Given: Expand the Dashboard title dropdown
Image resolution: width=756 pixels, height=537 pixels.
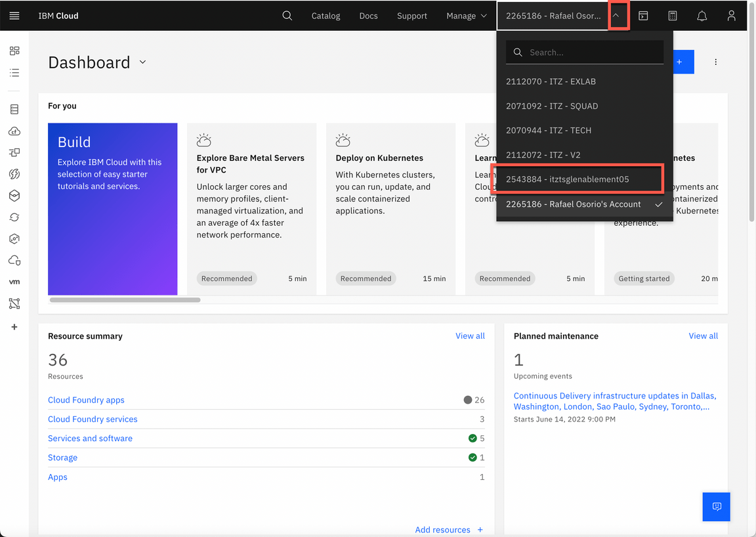Looking at the screenshot, I should pyautogui.click(x=143, y=62).
